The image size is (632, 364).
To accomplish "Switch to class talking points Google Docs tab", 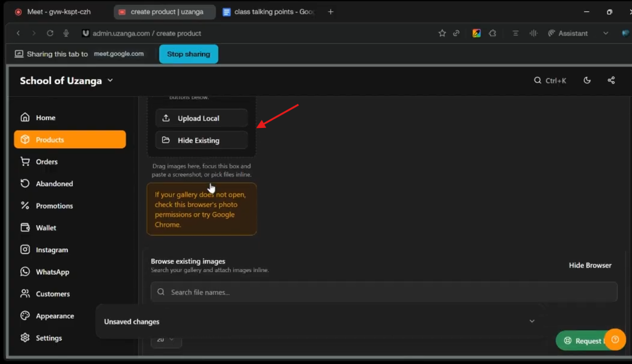I will [x=268, y=11].
